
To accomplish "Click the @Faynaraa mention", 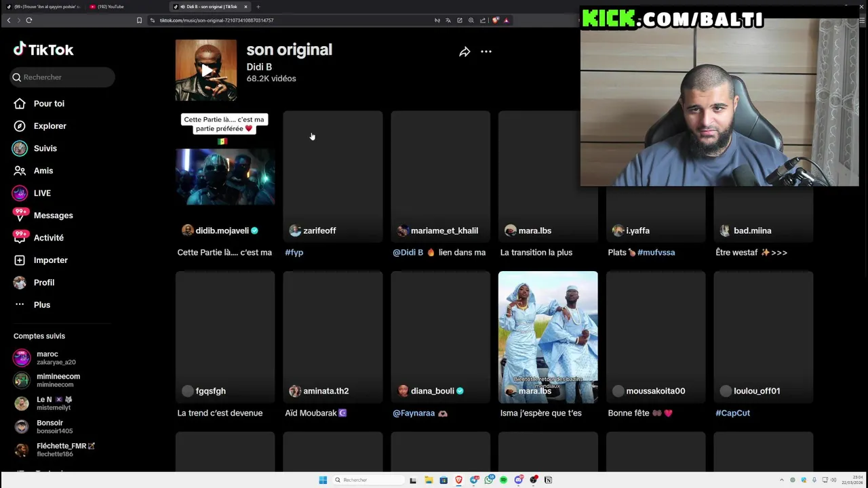I will pos(414,413).
